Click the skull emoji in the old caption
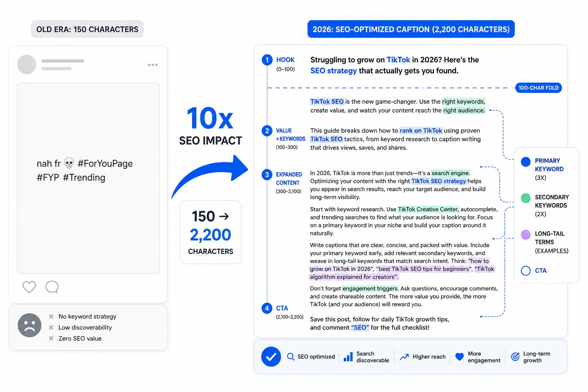588x392 pixels. point(69,163)
